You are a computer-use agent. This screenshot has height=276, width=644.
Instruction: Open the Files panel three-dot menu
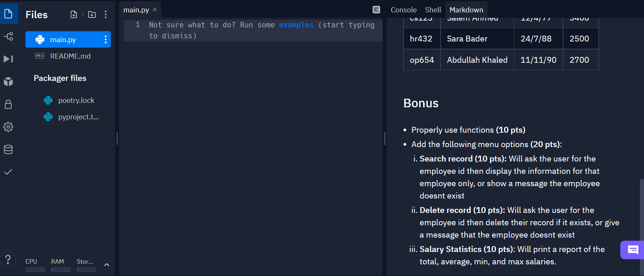[106, 14]
